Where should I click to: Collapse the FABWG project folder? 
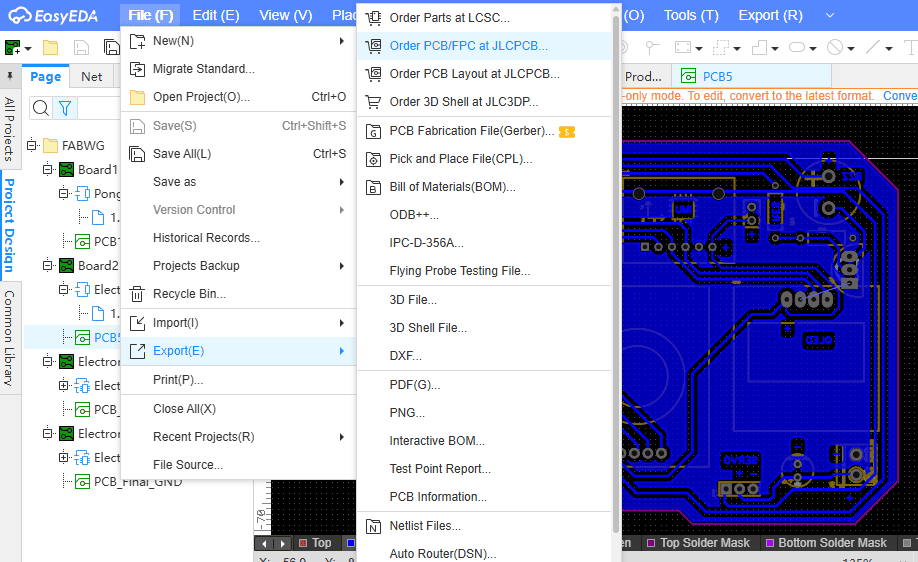[x=32, y=145]
